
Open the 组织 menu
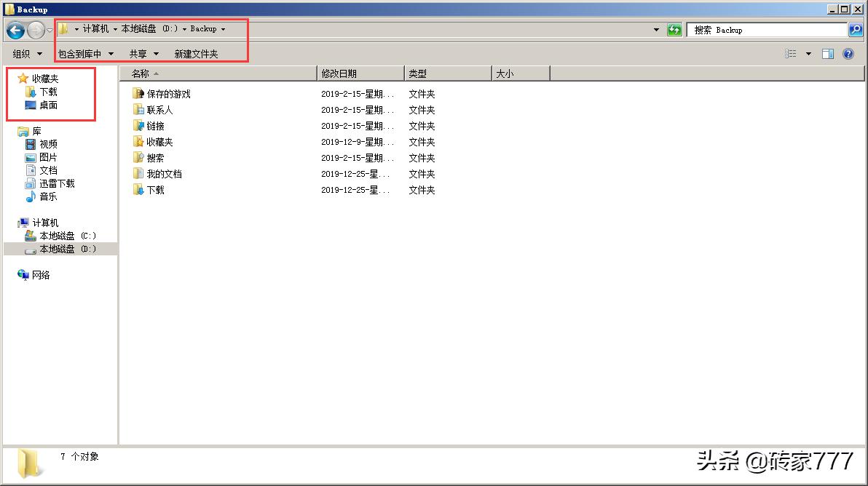(27, 54)
